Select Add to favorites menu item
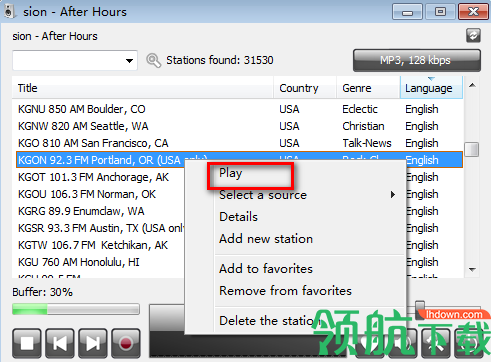 (266, 269)
